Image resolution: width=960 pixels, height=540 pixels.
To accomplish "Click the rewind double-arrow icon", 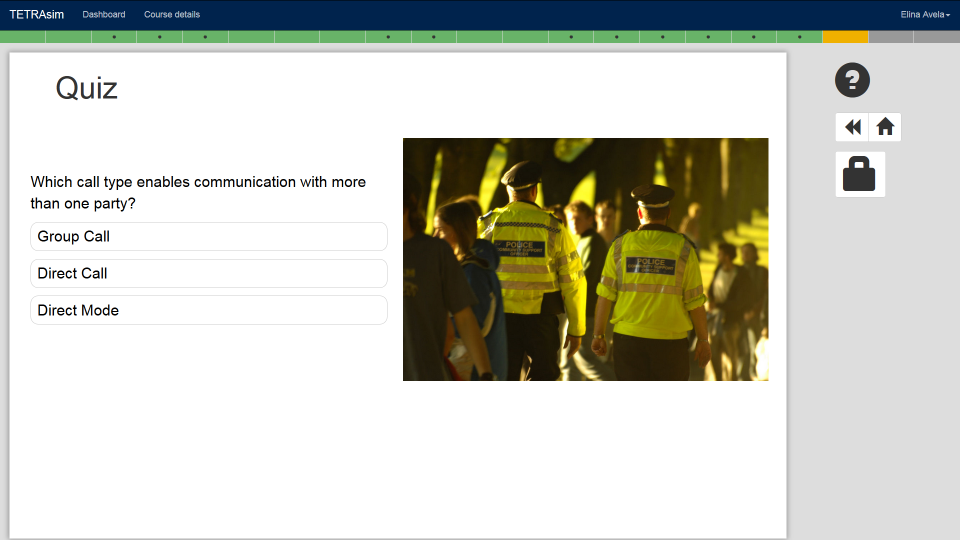I will point(852,127).
